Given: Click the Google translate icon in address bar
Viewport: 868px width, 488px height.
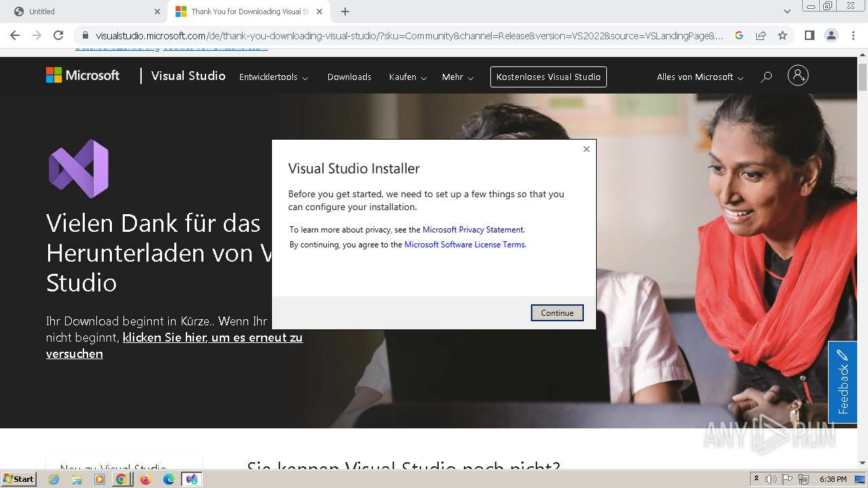Looking at the screenshot, I should pos(739,35).
